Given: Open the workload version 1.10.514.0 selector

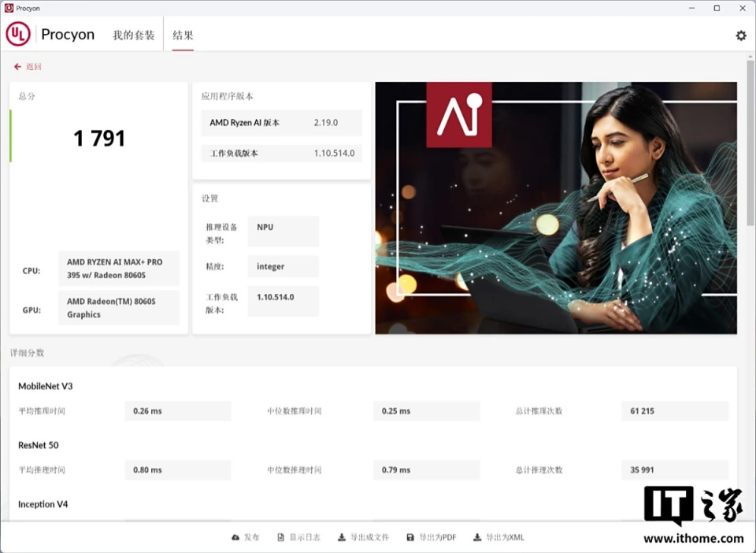Looking at the screenshot, I should pyautogui.click(x=283, y=301).
